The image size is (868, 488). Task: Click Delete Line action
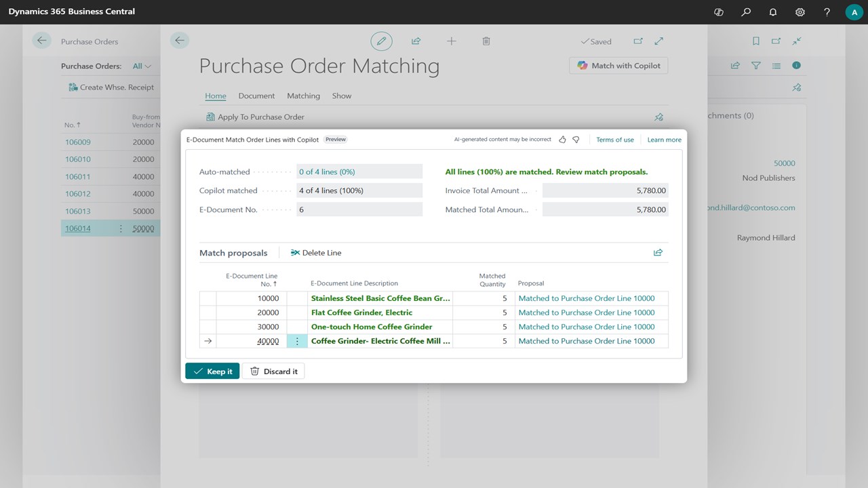pyautogui.click(x=316, y=253)
